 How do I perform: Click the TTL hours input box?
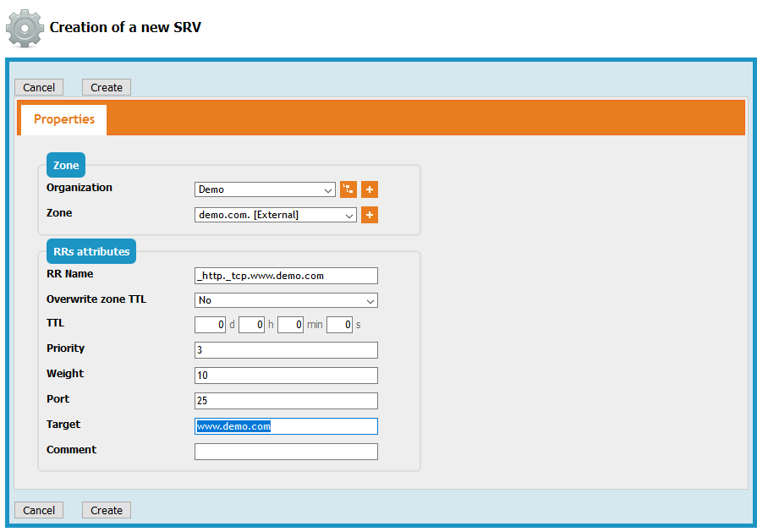(x=251, y=325)
